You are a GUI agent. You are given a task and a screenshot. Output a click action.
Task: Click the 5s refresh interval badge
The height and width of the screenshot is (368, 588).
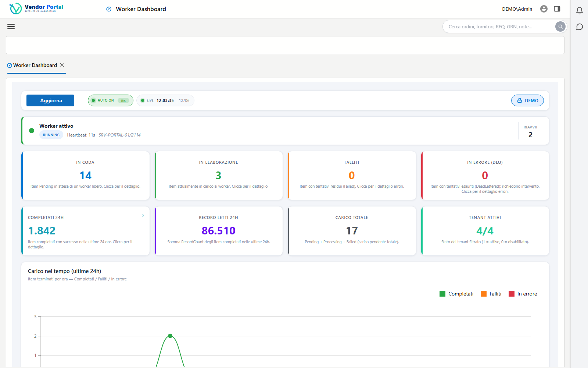pos(123,100)
